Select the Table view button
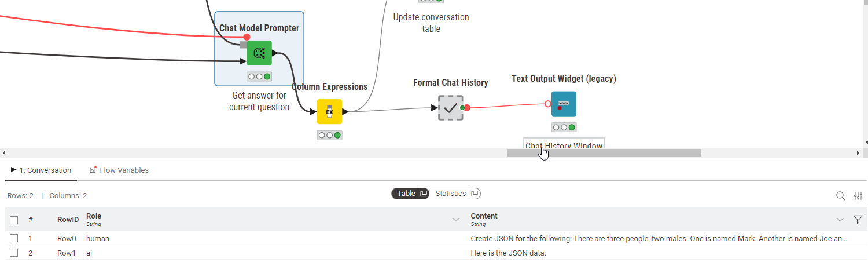Viewport: 868px width, 262px height. (406, 194)
